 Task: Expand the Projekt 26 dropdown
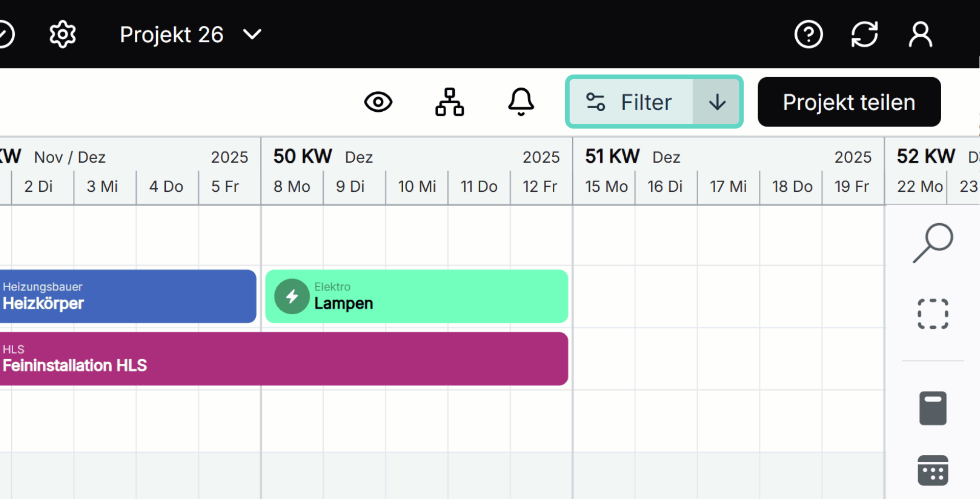[252, 35]
